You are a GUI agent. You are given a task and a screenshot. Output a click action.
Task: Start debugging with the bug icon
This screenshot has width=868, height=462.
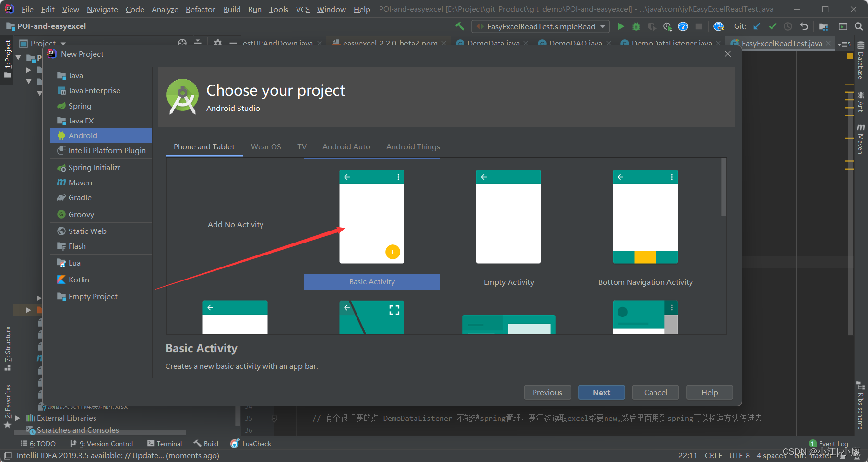[636, 26]
